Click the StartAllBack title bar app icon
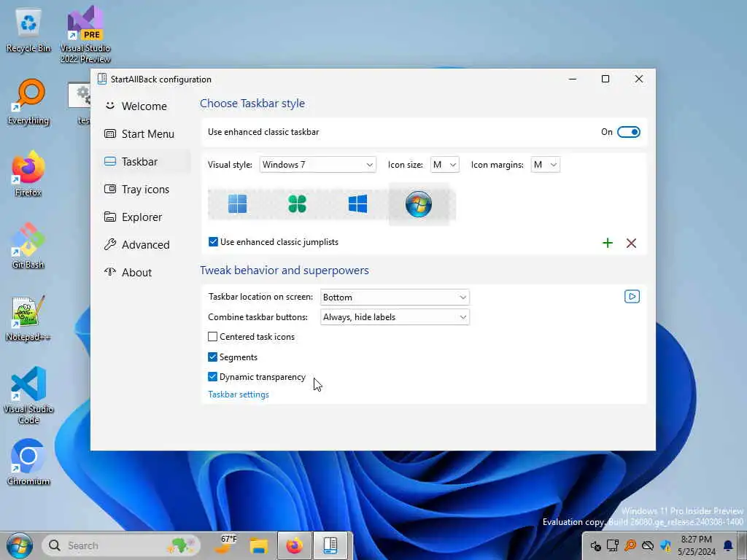 [x=101, y=79]
